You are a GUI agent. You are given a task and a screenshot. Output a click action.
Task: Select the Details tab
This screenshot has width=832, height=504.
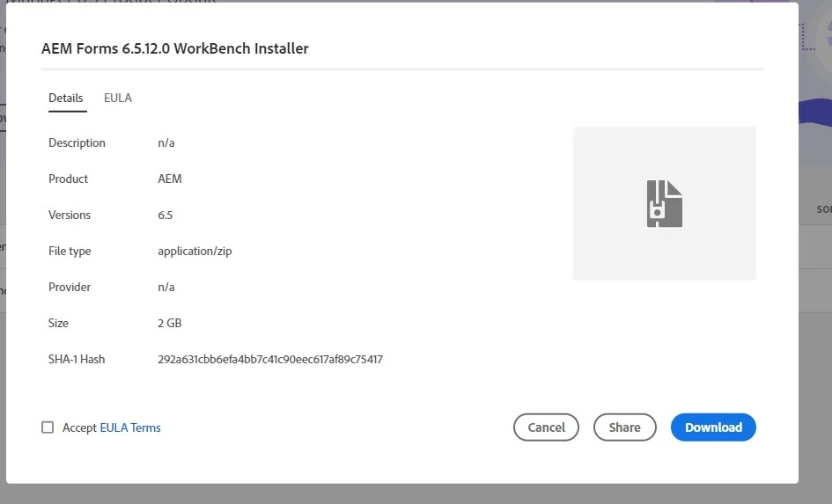[x=66, y=98]
